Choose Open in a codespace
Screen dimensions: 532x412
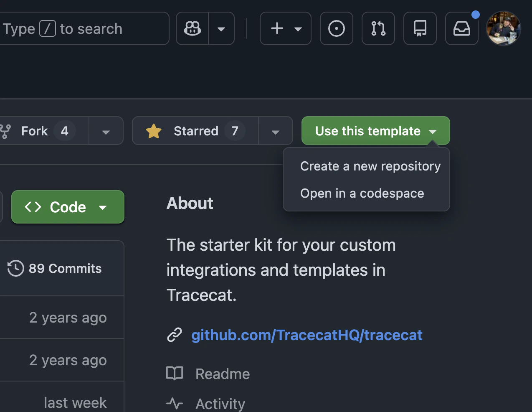[362, 193]
